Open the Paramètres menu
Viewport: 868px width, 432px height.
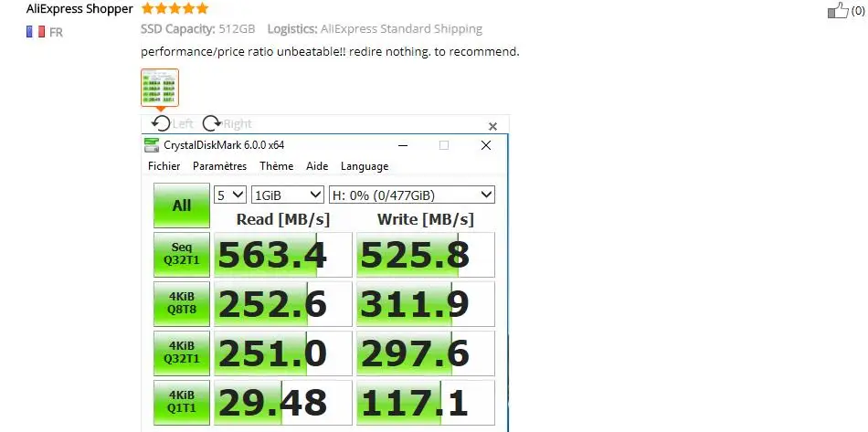[220, 166]
